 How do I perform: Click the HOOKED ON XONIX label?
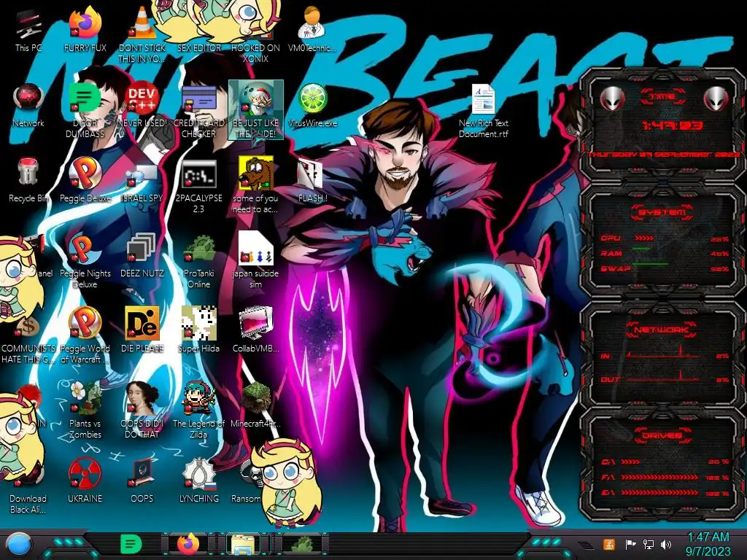[x=256, y=53]
